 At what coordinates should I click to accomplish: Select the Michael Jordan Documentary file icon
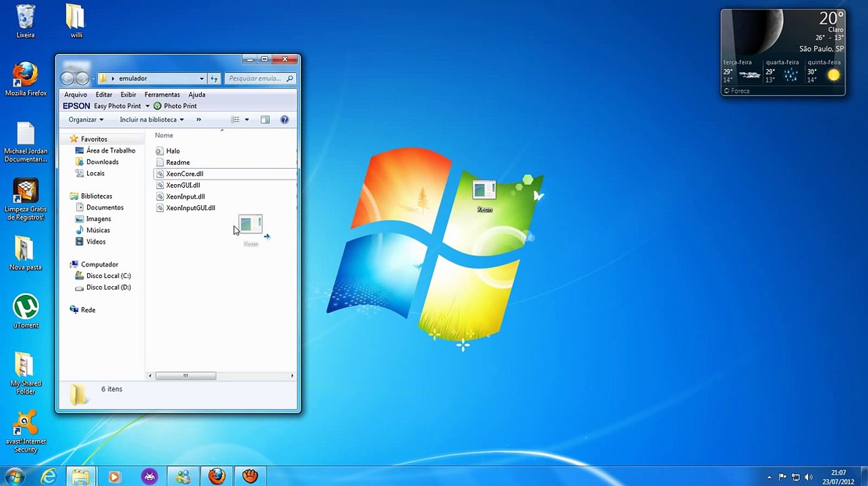(26, 142)
